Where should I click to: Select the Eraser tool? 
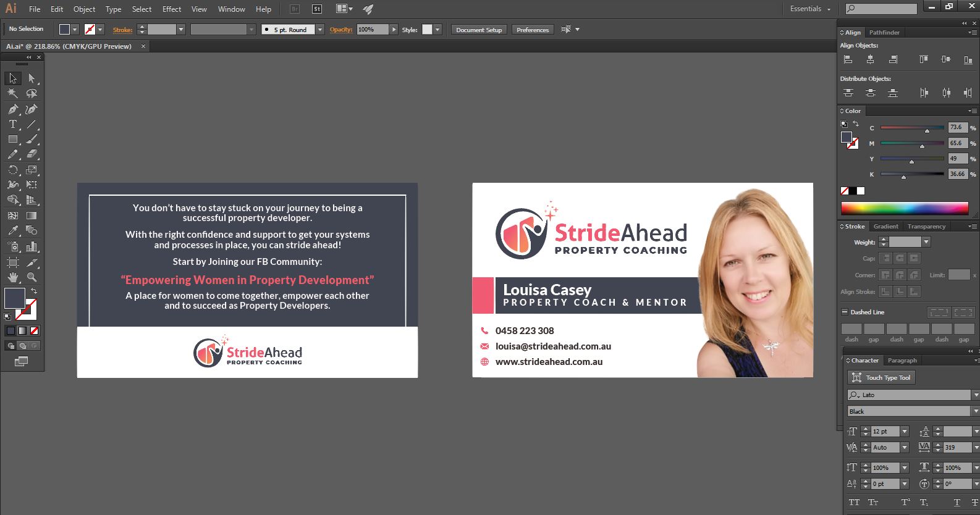click(x=32, y=154)
